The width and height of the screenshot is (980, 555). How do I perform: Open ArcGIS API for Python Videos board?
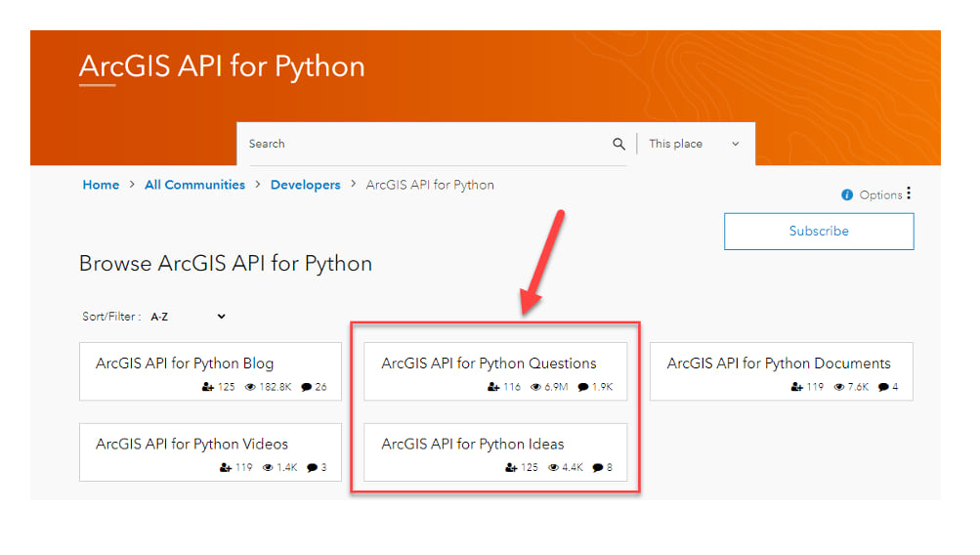[192, 444]
